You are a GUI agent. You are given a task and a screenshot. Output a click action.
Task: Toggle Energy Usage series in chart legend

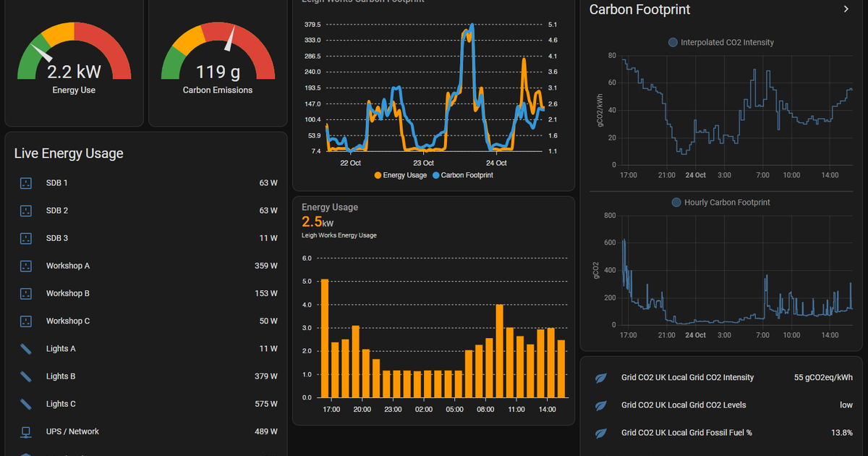click(x=400, y=175)
